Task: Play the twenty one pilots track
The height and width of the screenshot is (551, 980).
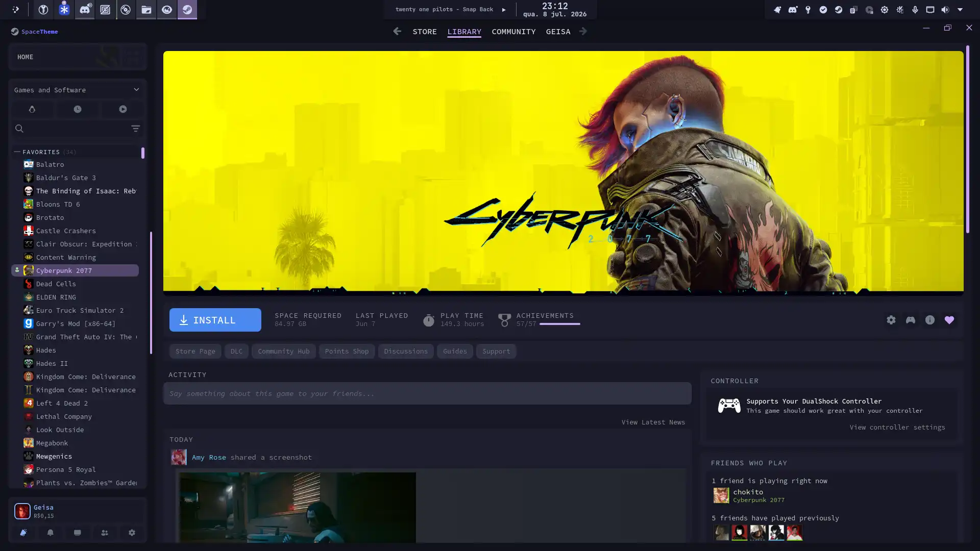Action: pos(504,10)
